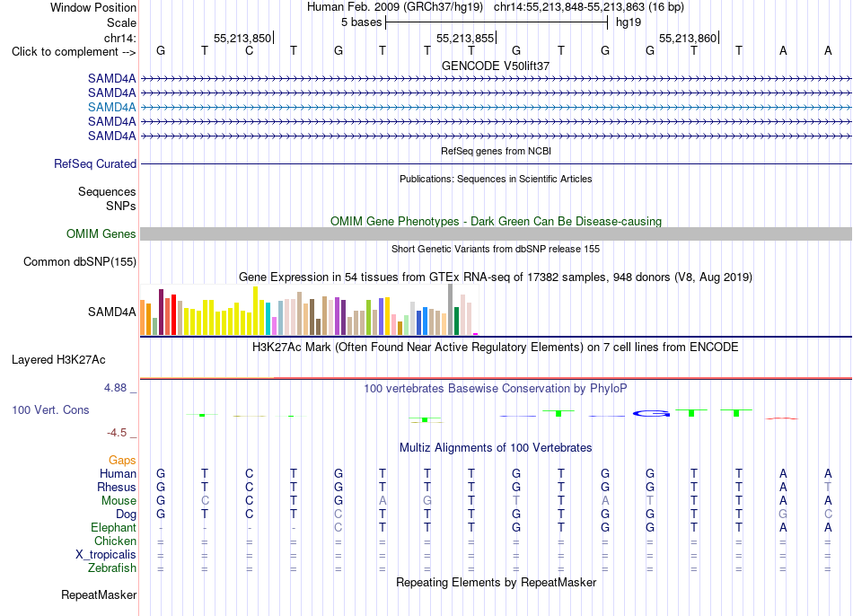
Task: Open the OMIM Genes track label
Action: (x=101, y=234)
